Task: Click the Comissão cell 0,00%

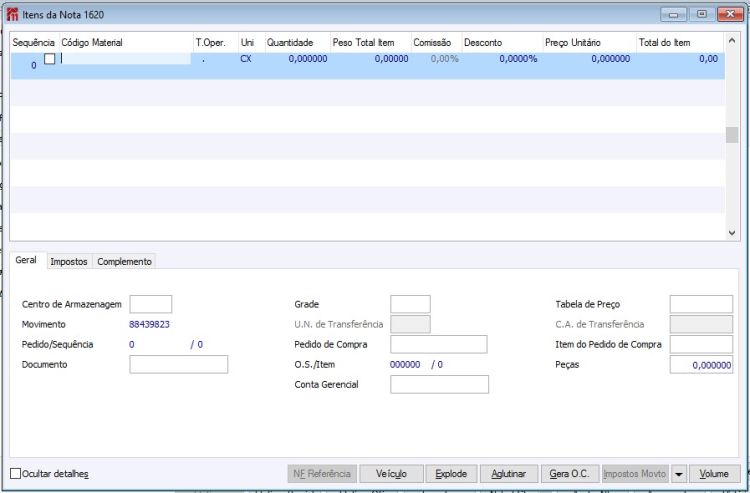Action: click(x=444, y=59)
